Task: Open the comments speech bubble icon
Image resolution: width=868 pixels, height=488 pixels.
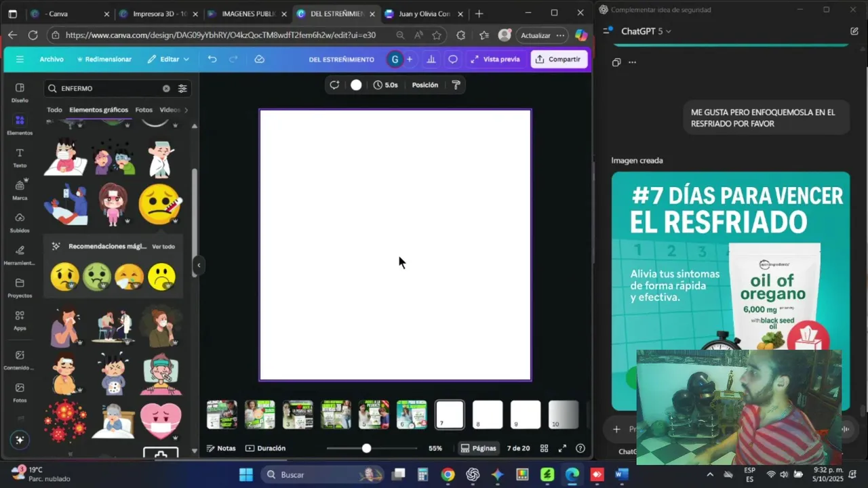Action: [x=453, y=59]
